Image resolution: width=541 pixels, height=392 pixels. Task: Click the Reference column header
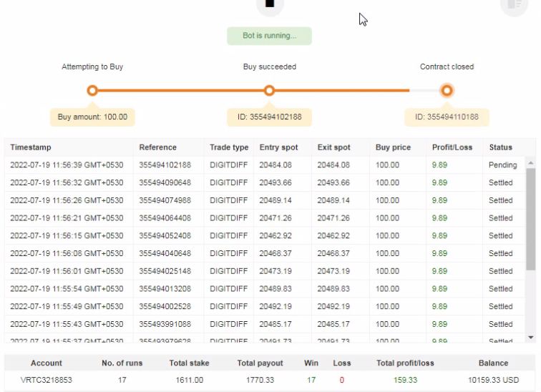click(157, 147)
